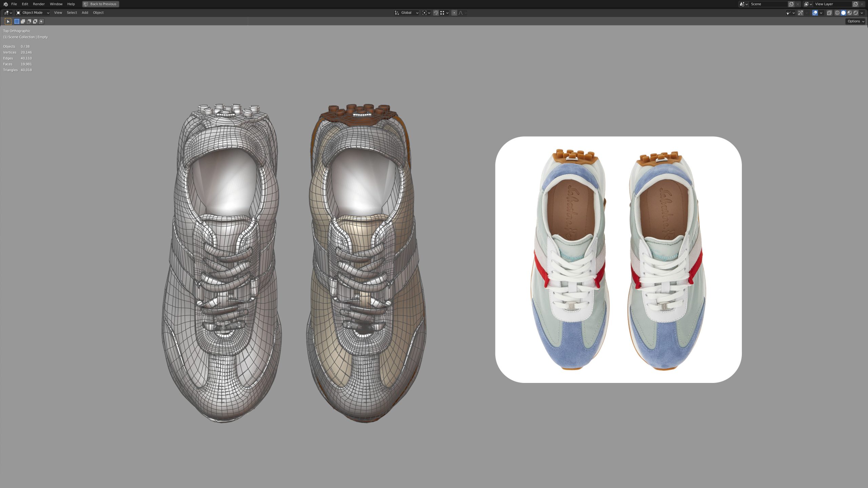Switch to Wireframe viewport shading
868x488 pixels.
click(837, 13)
